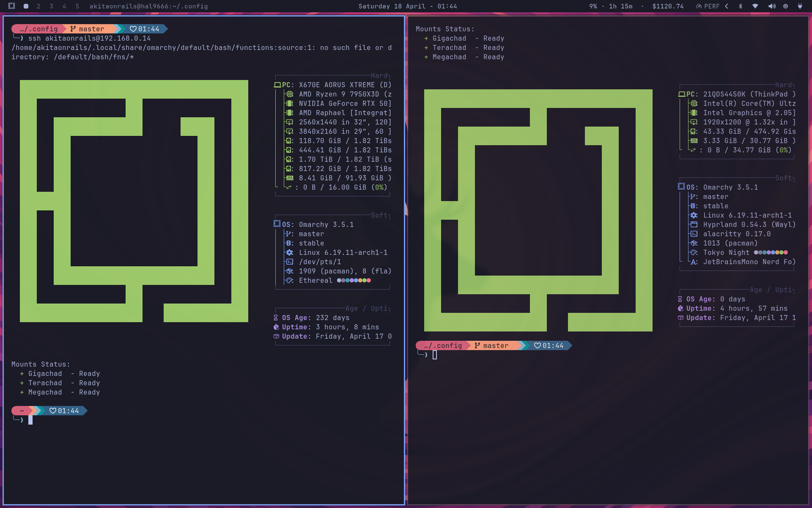Click the Wi-Fi icon in the status bar
Image resolution: width=812 pixels, height=508 pixels.
[756, 7]
